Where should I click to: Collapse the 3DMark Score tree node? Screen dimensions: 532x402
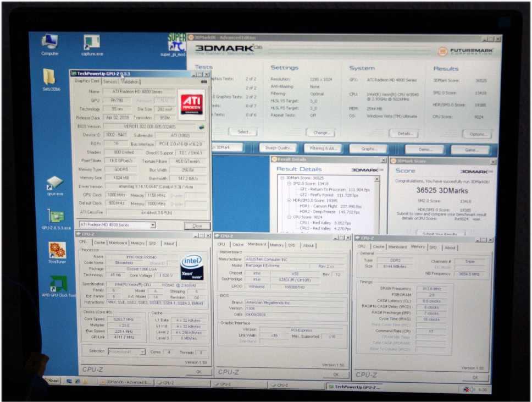click(282, 178)
